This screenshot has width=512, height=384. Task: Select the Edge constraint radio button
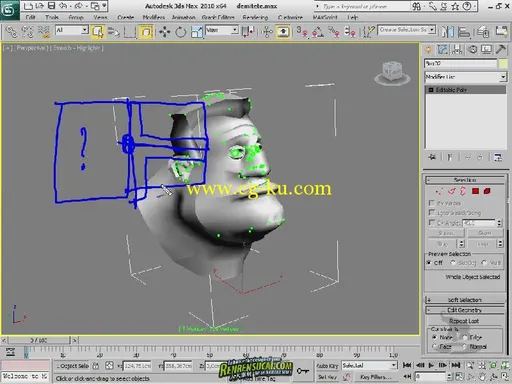465,337
